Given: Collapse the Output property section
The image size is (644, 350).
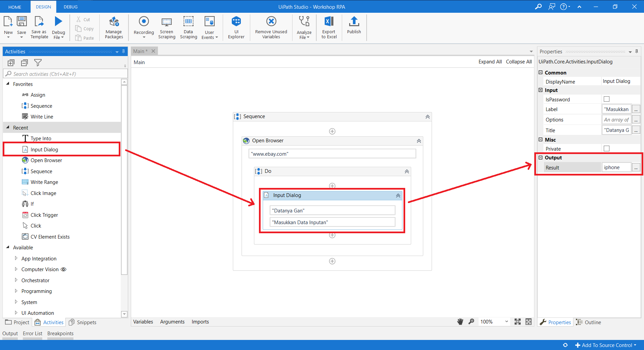Looking at the screenshot, I should (541, 157).
